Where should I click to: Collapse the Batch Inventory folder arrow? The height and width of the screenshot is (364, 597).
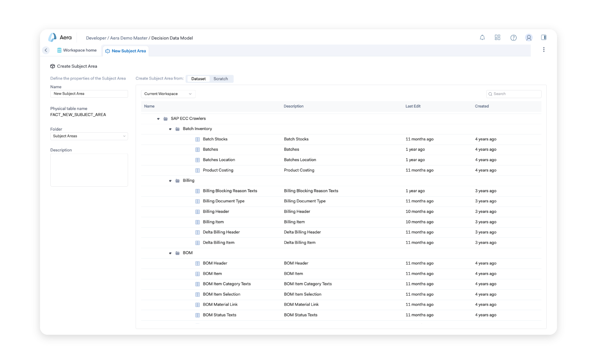[170, 129]
